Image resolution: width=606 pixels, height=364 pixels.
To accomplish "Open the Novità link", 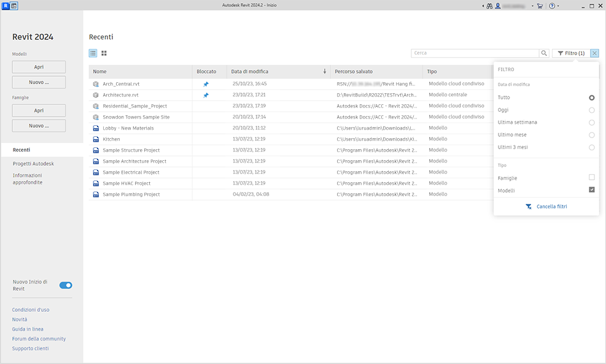I will pos(20,320).
